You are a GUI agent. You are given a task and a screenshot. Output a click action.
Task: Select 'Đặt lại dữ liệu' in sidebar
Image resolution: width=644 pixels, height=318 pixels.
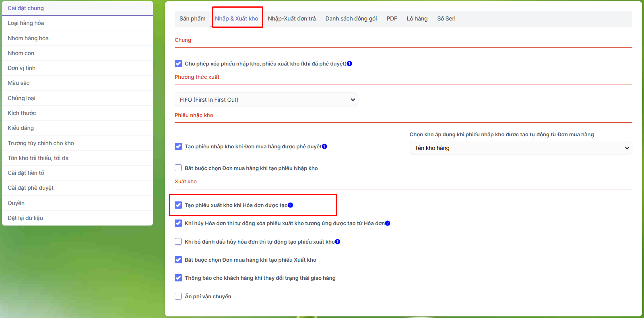coord(25,218)
